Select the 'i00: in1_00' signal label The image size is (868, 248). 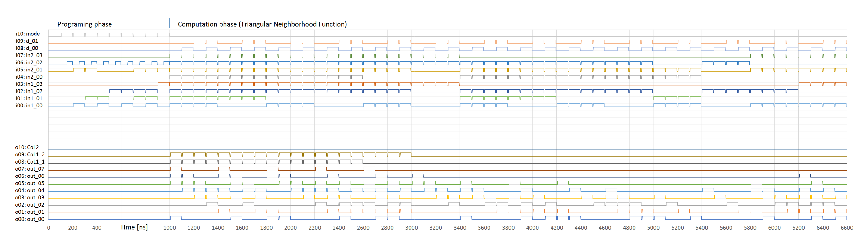coord(29,106)
